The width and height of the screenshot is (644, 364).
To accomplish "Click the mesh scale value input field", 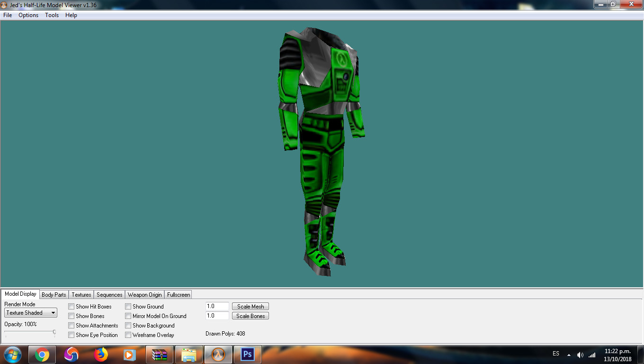I will [216, 306].
